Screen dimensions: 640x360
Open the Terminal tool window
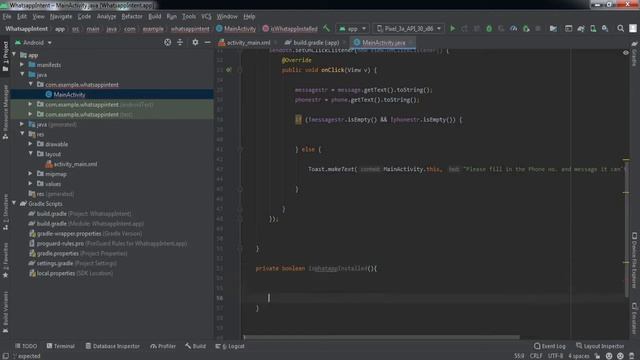[x=60, y=346]
